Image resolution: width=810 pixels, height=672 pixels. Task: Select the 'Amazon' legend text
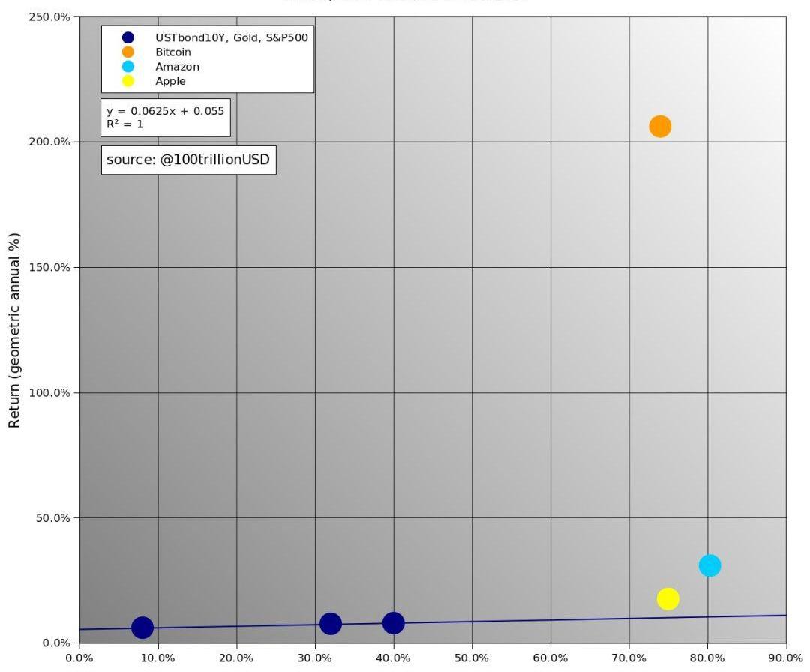coord(177,67)
